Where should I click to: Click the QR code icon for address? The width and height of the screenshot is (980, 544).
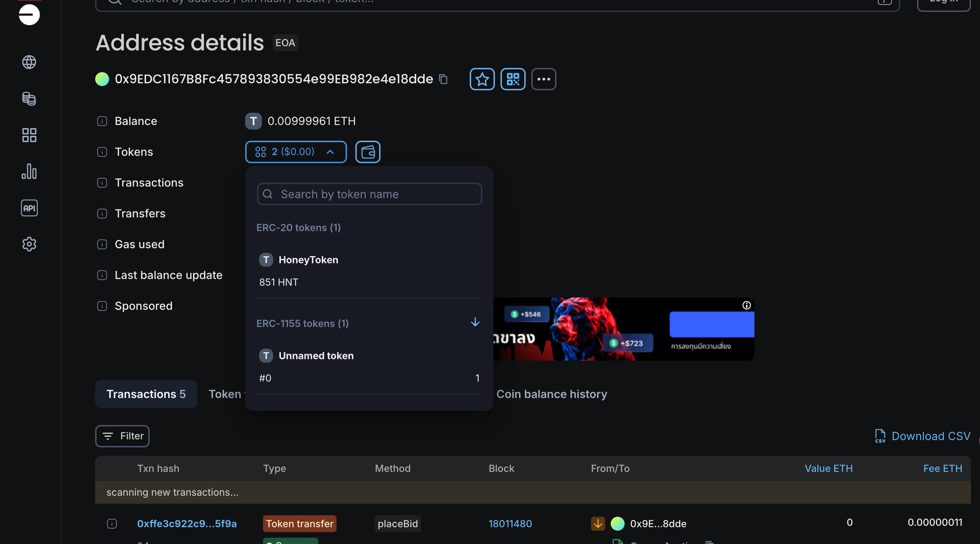click(512, 78)
